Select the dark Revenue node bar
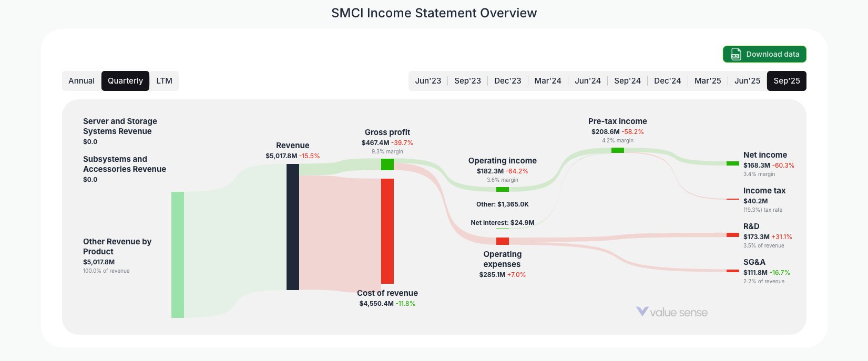868x361 pixels. [292, 227]
